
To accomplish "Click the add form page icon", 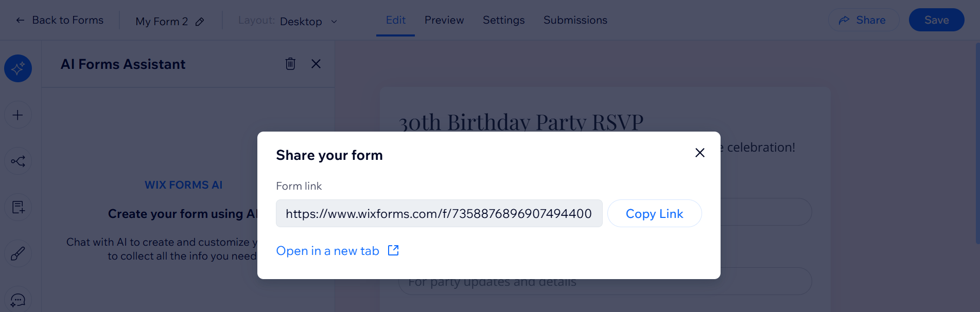I will click(x=18, y=207).
